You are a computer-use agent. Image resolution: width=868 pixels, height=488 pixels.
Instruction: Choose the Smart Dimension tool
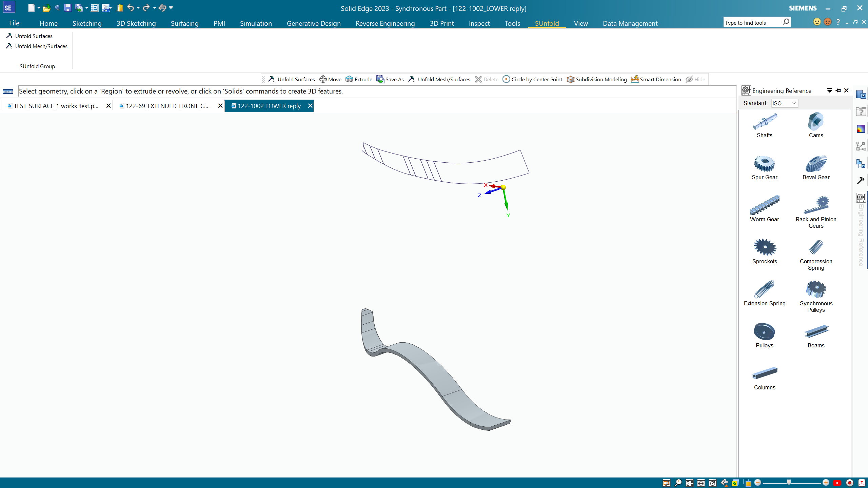656,79
